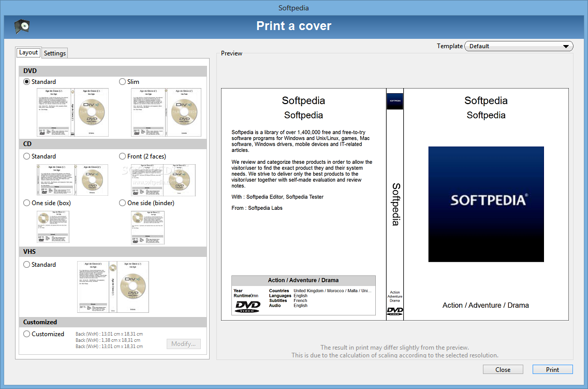Click the small Softpedia image atop the spine
588x389 pixels.
coord(395,101)
